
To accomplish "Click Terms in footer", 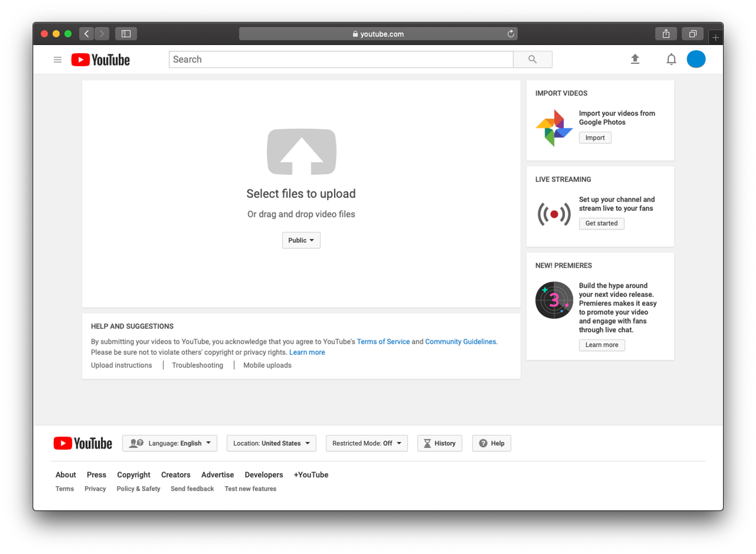I will 64,489.
